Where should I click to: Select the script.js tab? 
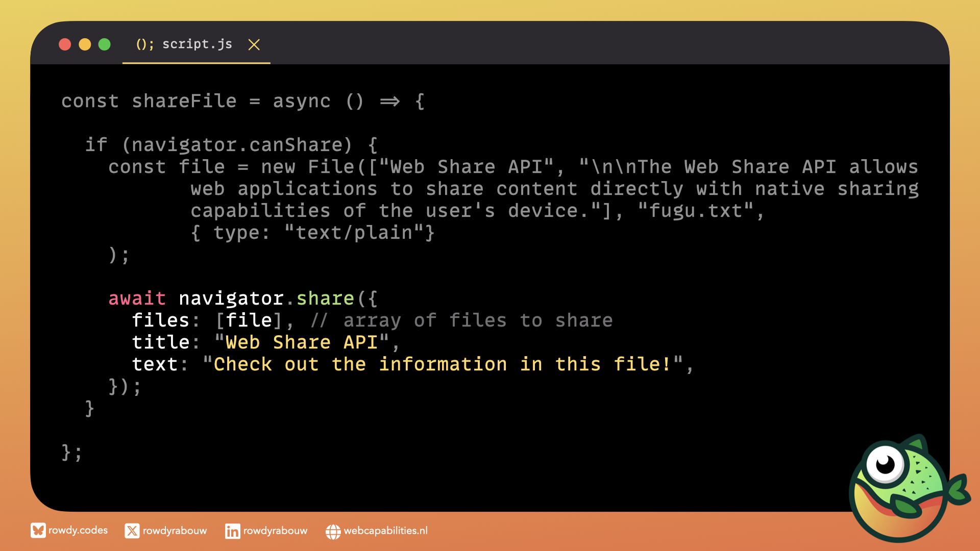coord(197,44)
